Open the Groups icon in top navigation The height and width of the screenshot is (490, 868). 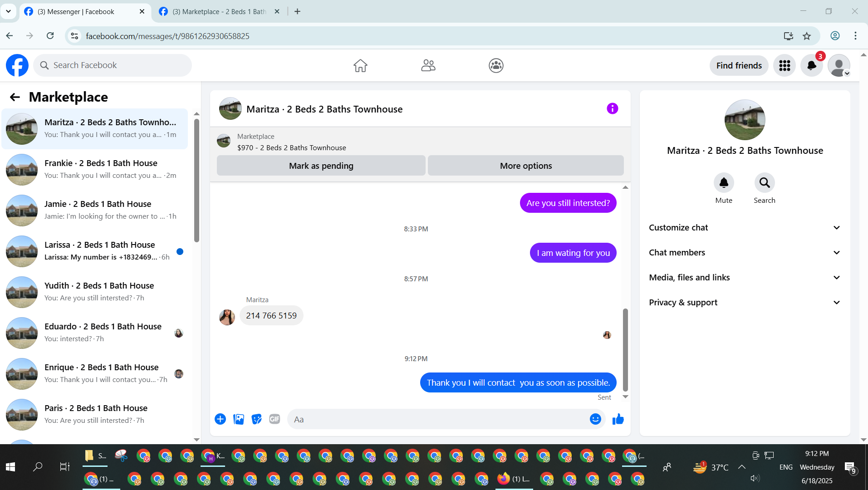click(x=496, y=66)
